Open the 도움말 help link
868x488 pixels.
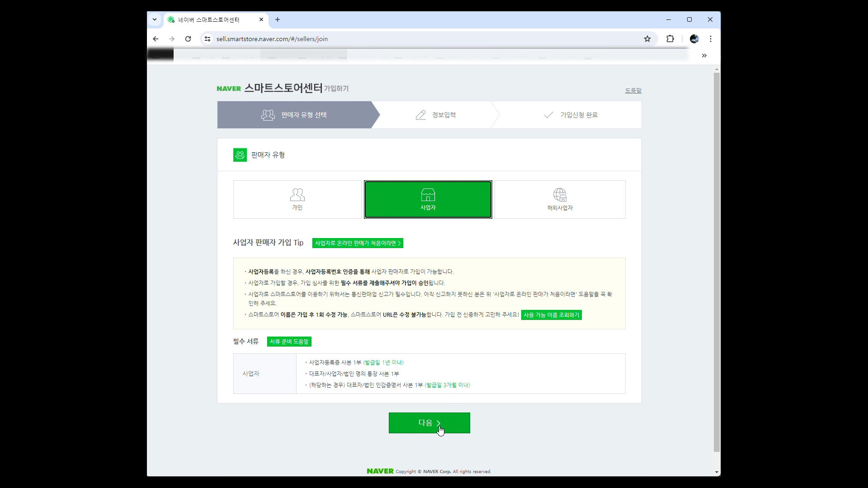[x=633, y=90]
